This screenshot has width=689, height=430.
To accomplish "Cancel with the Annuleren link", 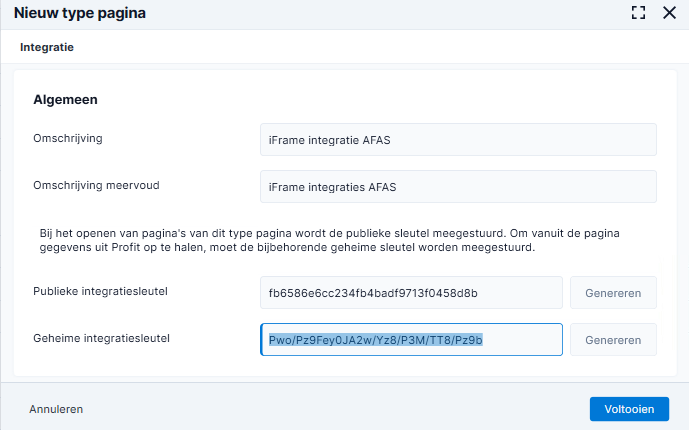I will [56, 409].
